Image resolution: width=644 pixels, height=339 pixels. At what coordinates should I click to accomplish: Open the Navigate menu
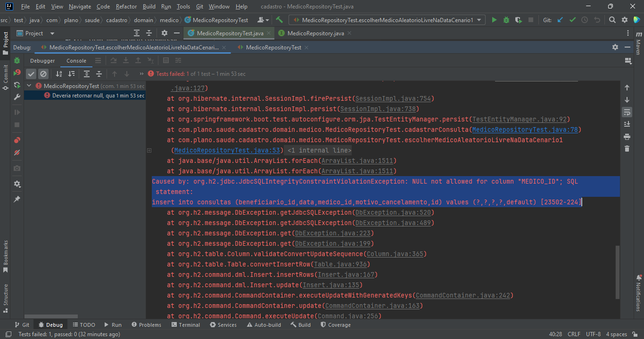pyautogui.click(x=80, y=7)
